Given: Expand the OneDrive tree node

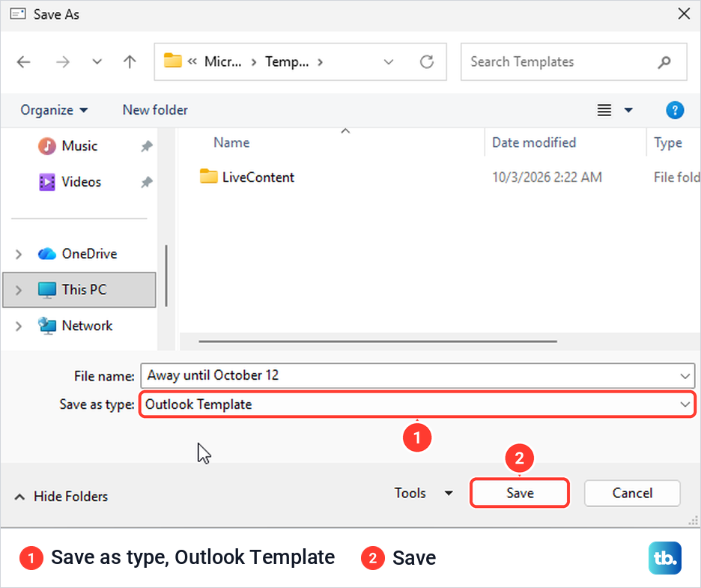Looking at the screenshot, I should [x=18, y=254].
